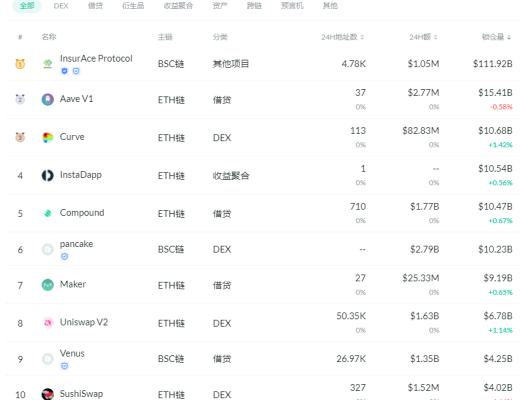Switch to the DEX tab
This screenshot has width=520, height=400.
pos(61,6)
